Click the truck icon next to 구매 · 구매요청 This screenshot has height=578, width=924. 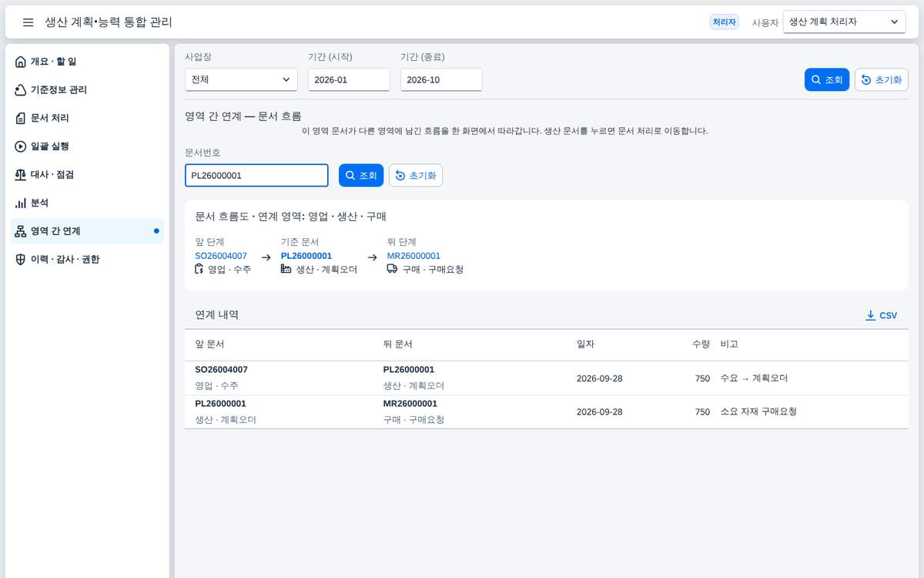393,269
